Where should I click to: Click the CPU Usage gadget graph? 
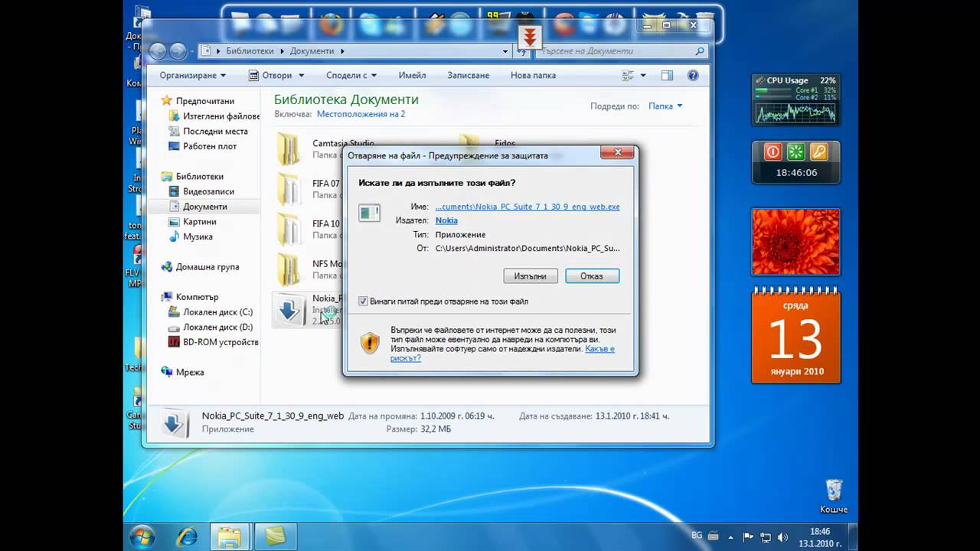[796, 112]
